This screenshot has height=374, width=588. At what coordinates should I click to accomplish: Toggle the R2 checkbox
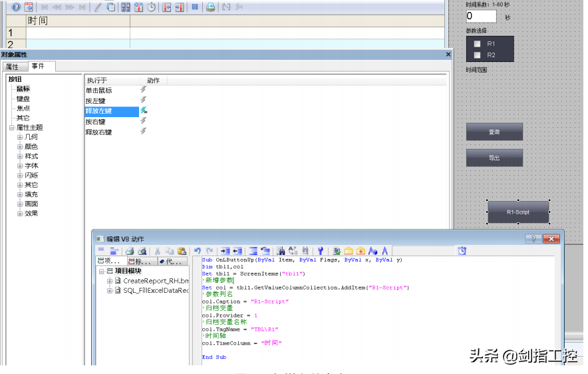click(477, 55)
